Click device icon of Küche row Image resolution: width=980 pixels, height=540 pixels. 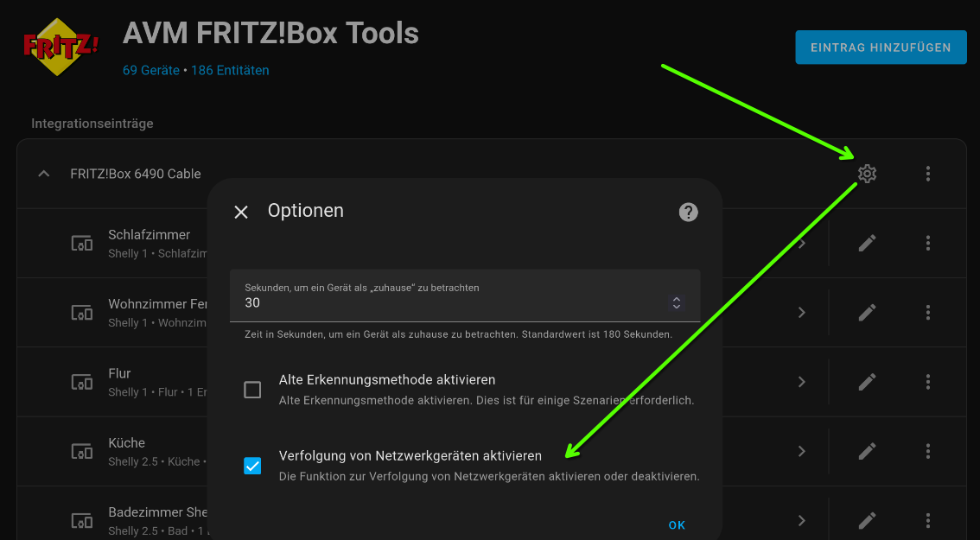point(82,451)
